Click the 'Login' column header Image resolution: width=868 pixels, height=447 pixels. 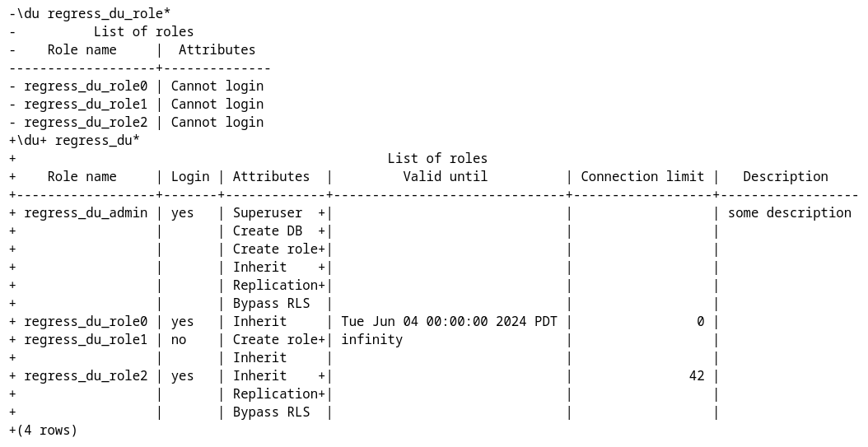pyautogui.click(x=190, y=176)
